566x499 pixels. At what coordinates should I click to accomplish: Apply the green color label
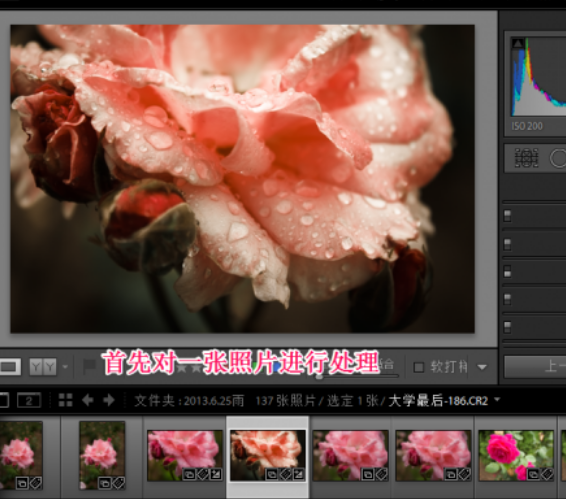256,368
